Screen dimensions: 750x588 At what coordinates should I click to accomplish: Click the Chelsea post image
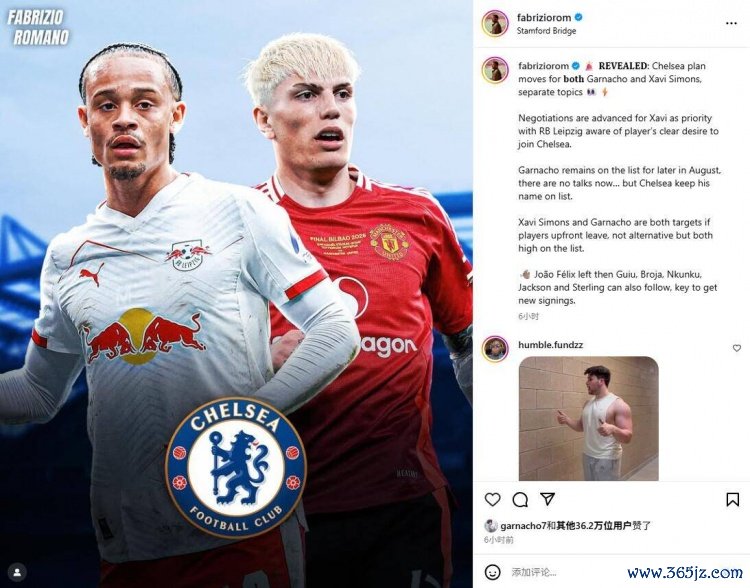point(236,294)
